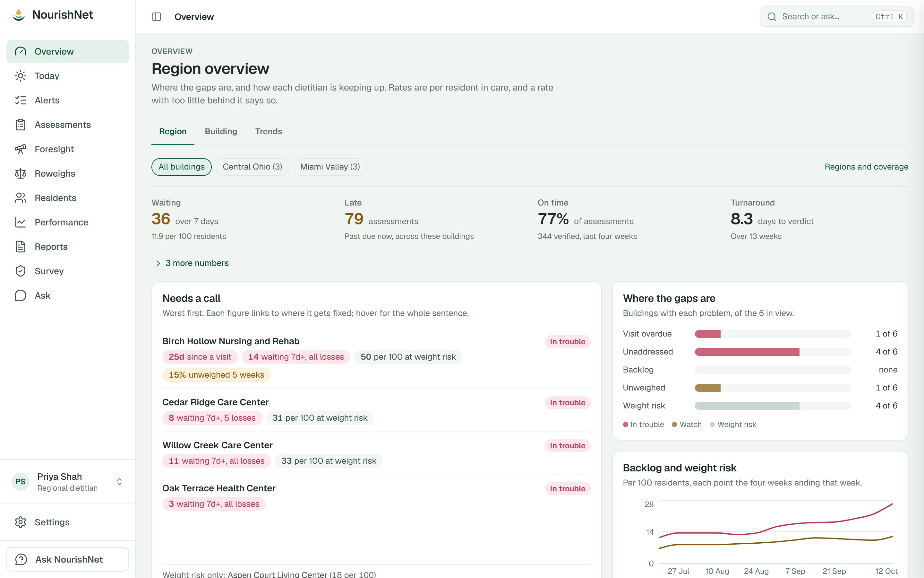The image size is (924, 578).
Task: Open Reports document icon
Action: point(21,247)
